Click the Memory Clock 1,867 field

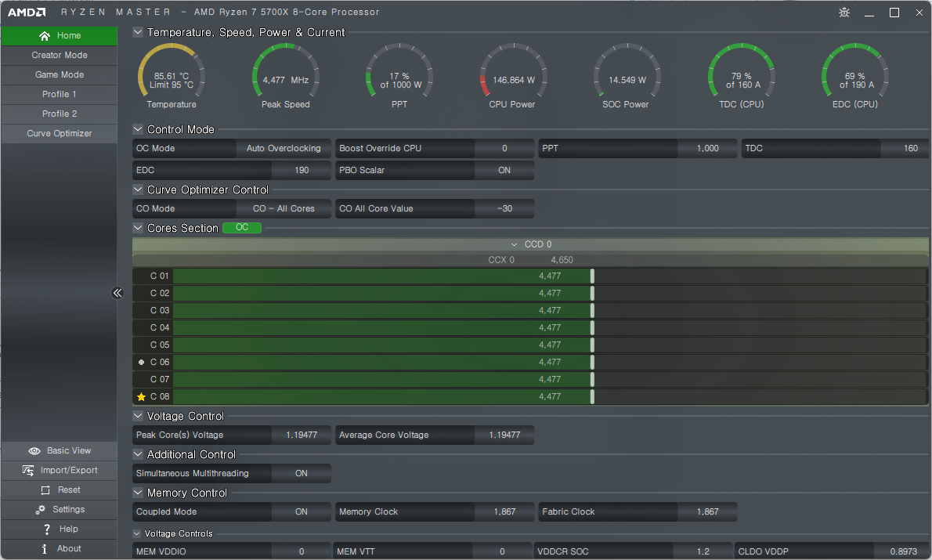504,512
